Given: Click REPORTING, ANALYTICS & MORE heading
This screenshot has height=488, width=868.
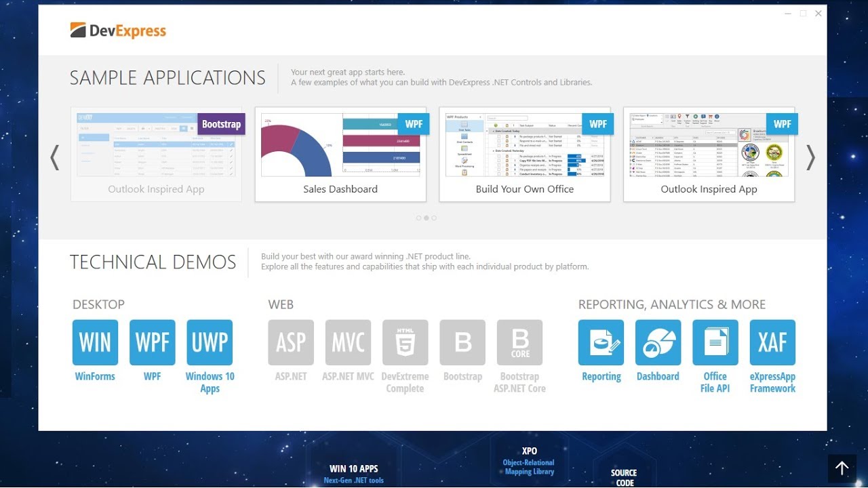Looking at the screenshot, I should (672, 304).
